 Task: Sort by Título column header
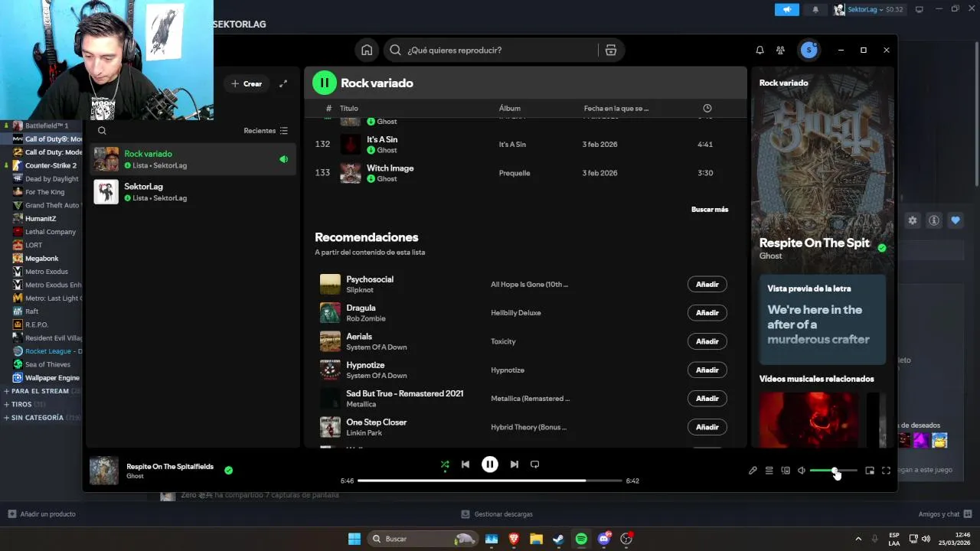pos(349,109)
